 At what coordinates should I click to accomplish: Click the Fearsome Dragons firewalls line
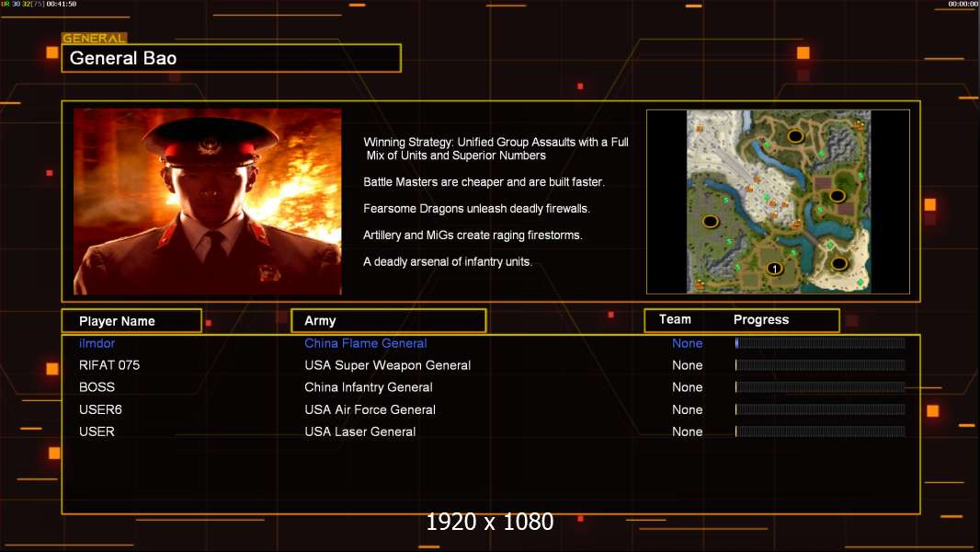pyautogui.click(x=476, y=209)
